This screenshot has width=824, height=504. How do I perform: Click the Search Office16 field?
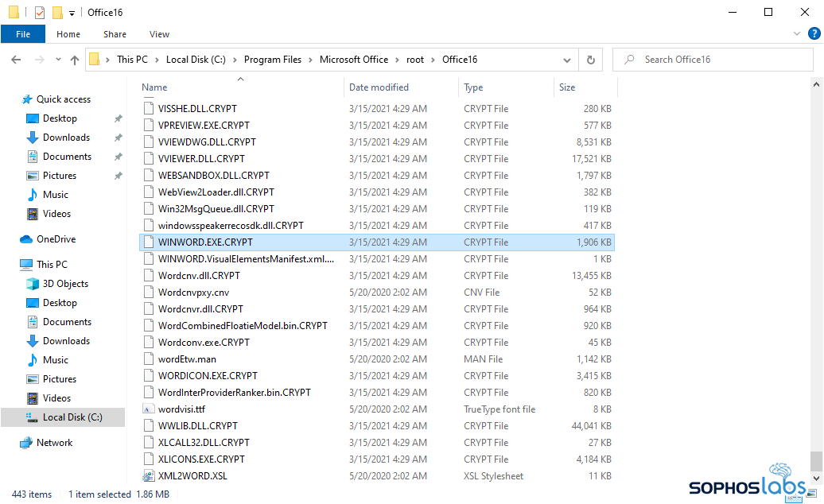tap(713, 60)
